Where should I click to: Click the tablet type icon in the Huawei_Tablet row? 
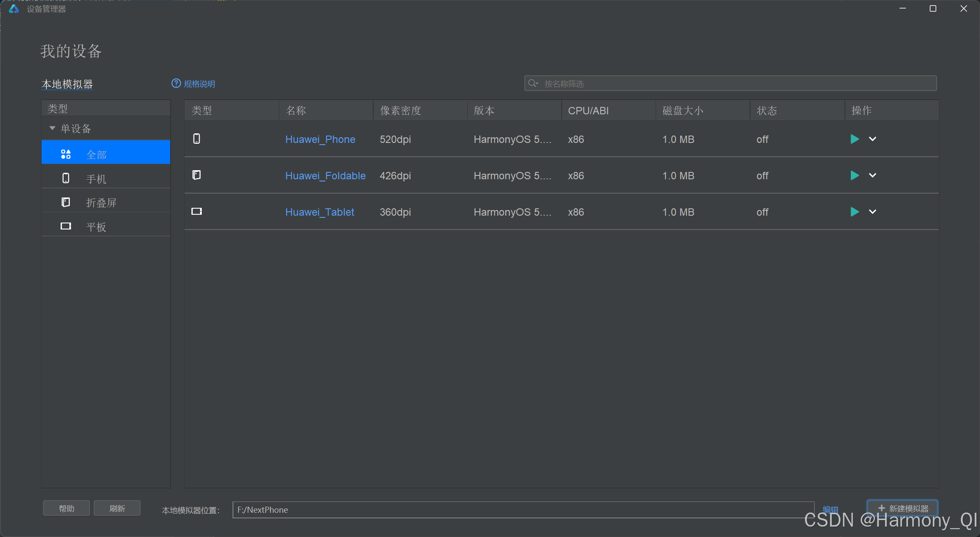[197, 211]
